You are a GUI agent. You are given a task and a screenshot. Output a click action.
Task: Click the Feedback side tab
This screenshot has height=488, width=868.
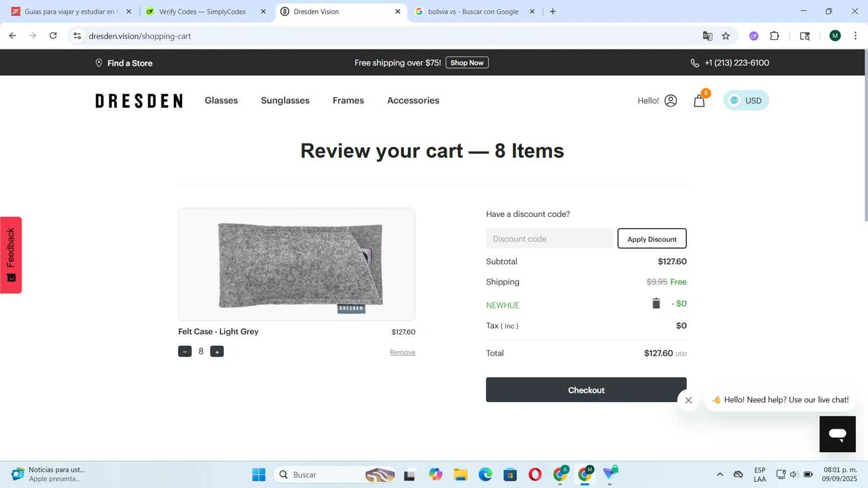click(11, 255)
